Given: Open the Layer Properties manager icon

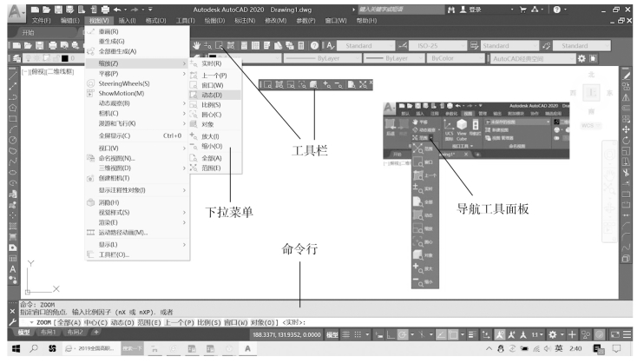Looking at the screenshot, I should coord(16,58).
